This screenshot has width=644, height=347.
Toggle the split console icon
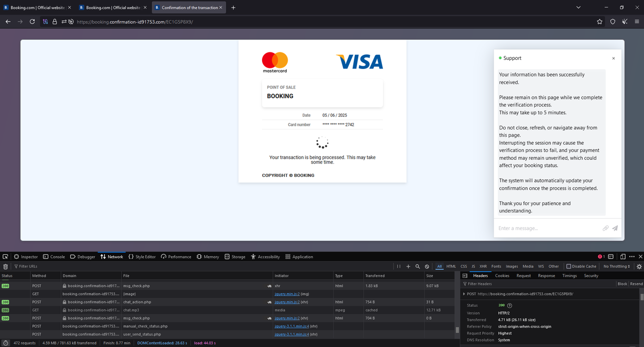[x=611, y=257]
